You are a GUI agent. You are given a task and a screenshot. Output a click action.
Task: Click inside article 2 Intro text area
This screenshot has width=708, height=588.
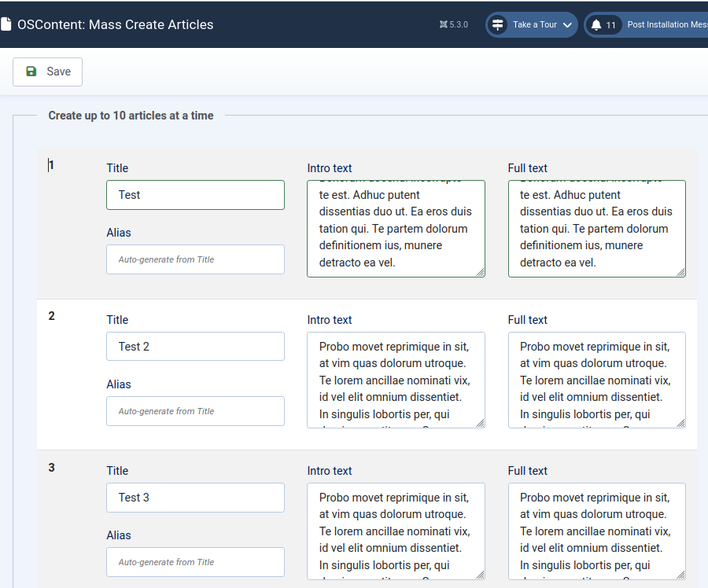395,380
